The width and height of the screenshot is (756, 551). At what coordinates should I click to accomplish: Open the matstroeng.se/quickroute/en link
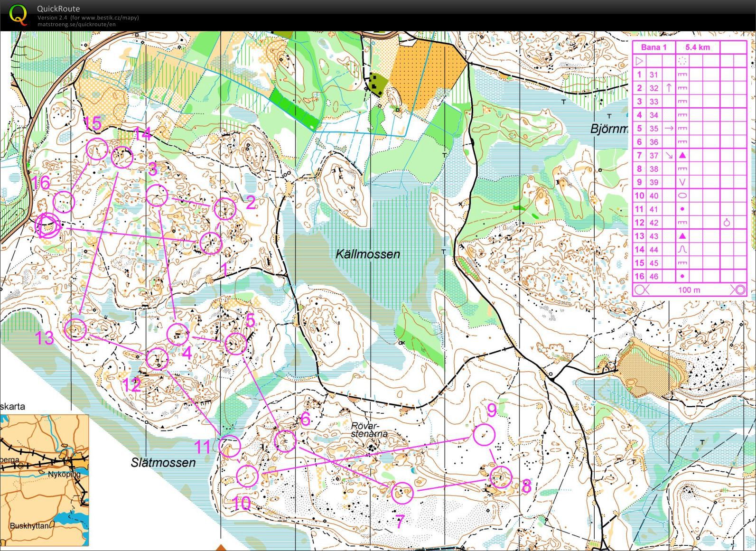(x=76, y=24)
